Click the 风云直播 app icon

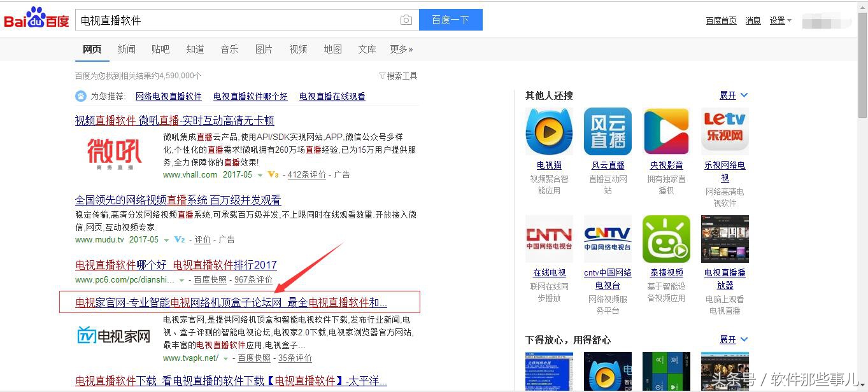click(608, 132)
